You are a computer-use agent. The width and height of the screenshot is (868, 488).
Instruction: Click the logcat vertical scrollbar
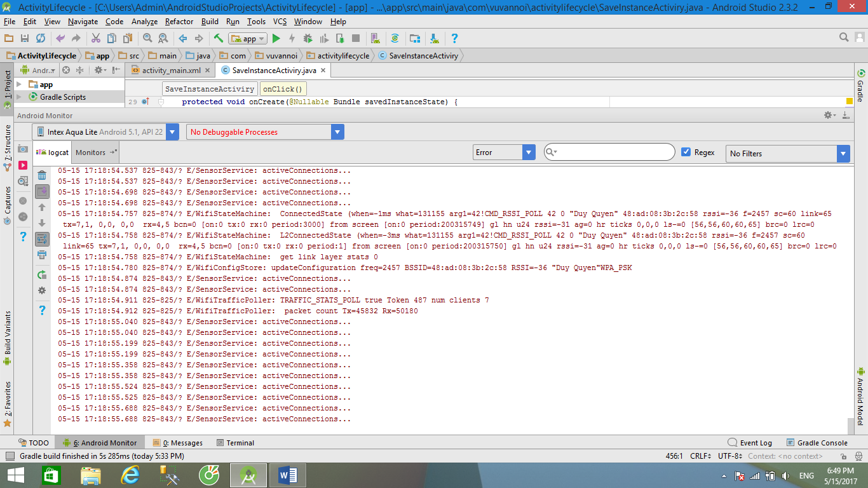851,426
